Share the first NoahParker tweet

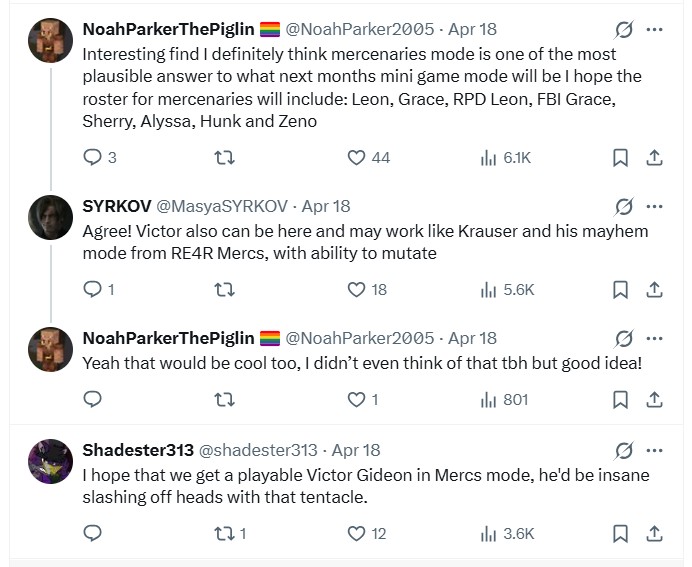click(x=654, y=157)
